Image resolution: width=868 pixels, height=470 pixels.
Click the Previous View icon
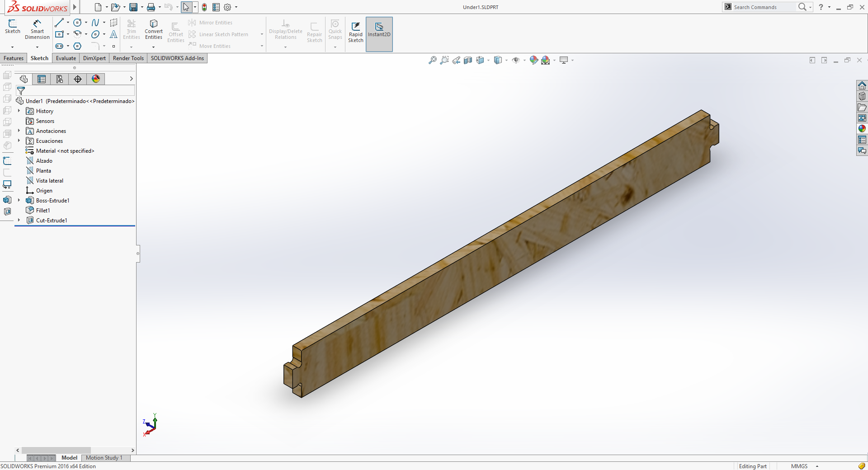[456, 60]
